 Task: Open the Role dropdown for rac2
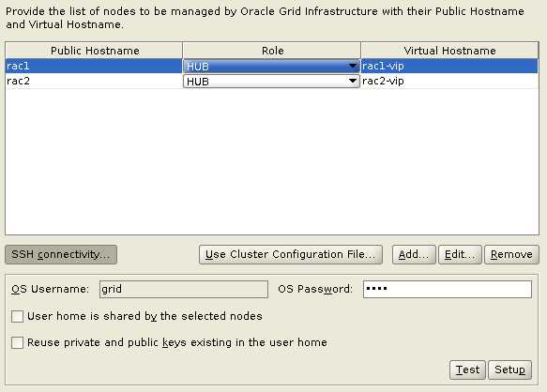tap(271, 82)
